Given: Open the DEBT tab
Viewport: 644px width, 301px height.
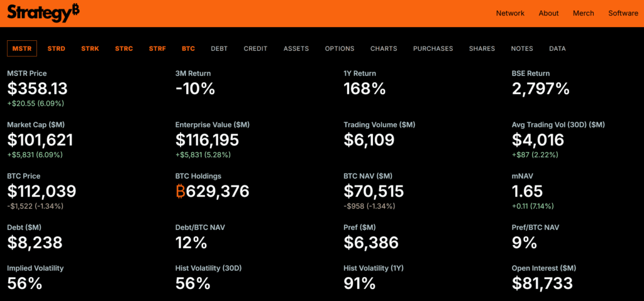Looking at the screenshot, I should [219, 48].
